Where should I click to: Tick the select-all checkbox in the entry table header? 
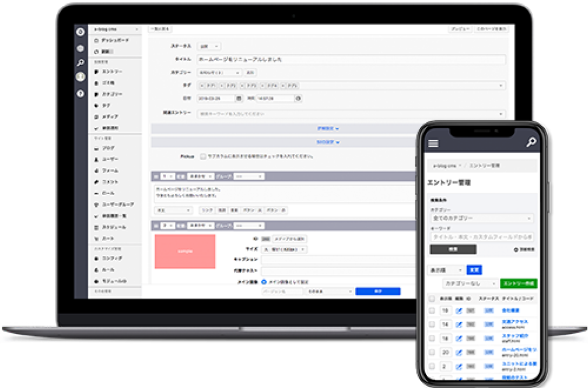432,298
